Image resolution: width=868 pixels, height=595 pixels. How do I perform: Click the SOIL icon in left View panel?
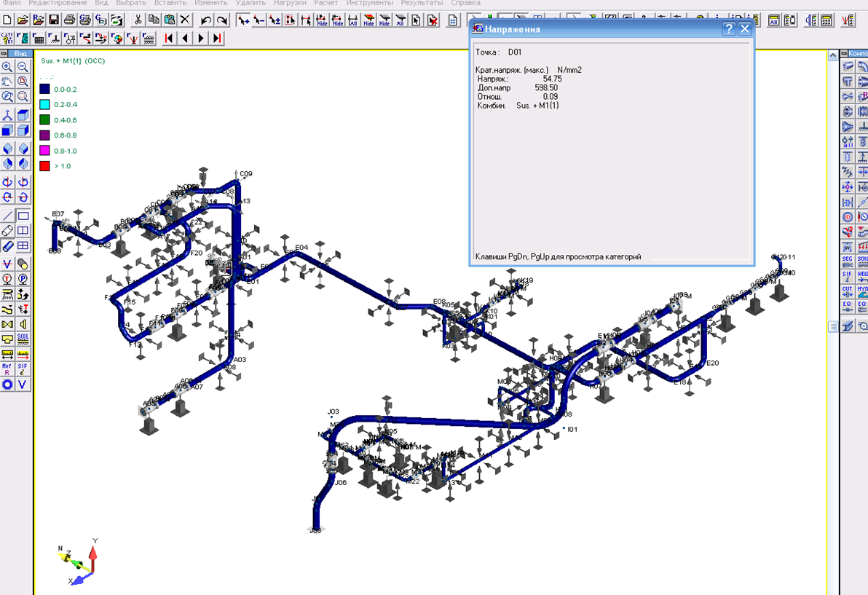pyautogui.click(x=23, y=339)
